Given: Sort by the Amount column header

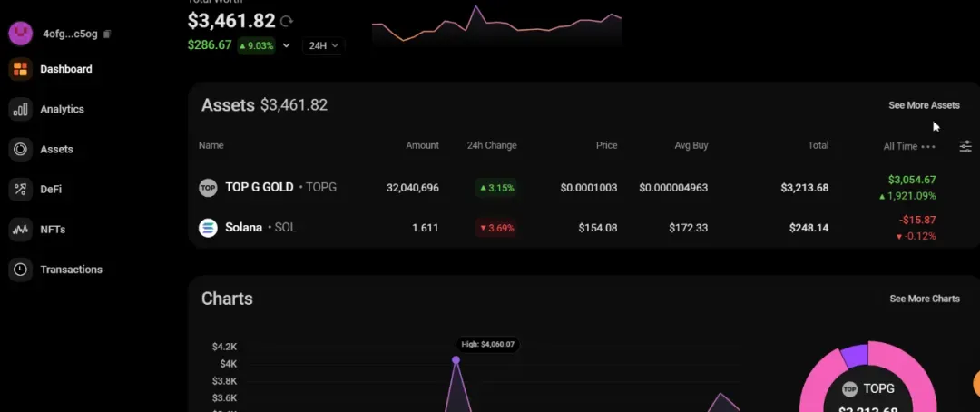Looking at the screenshot, I should [423, 145].
